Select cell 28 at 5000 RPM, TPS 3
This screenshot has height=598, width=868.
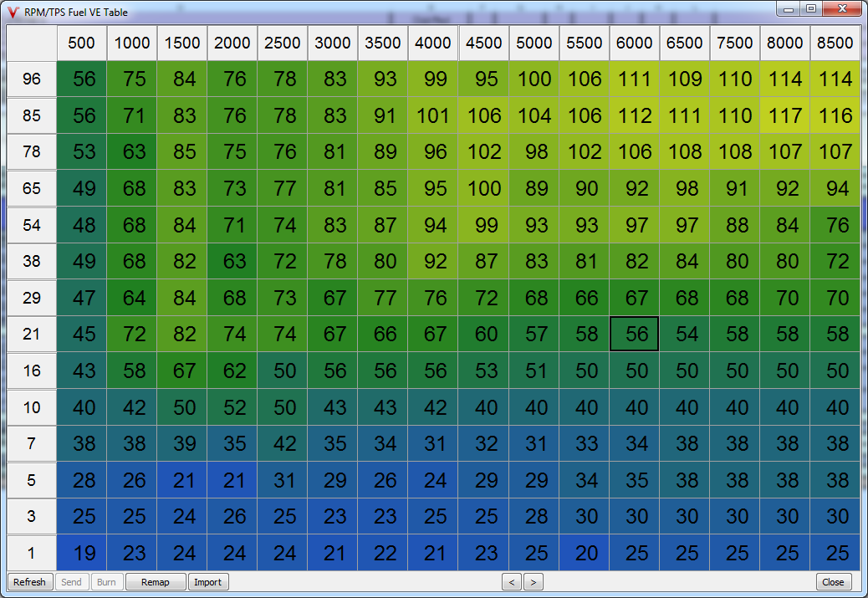(534, 516)
